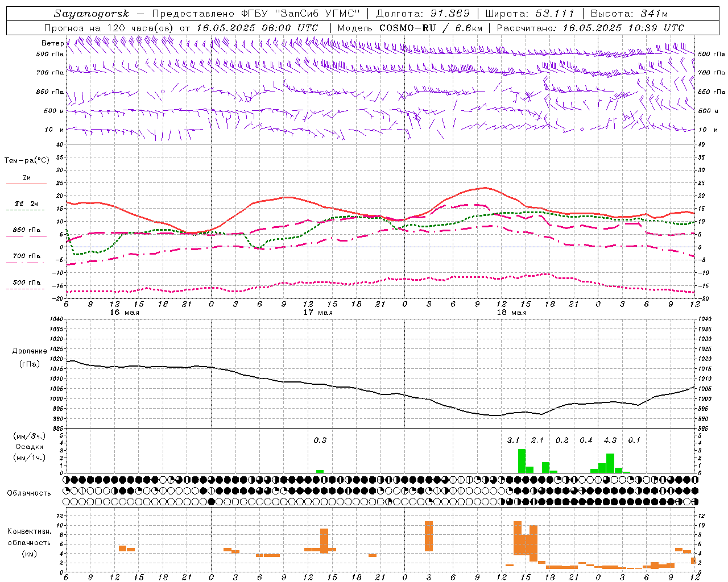728x582 pixels.
Task: Click 'Прогноз на 120 часа(ов)' forecast text
Action: click(x=110, y=28)
